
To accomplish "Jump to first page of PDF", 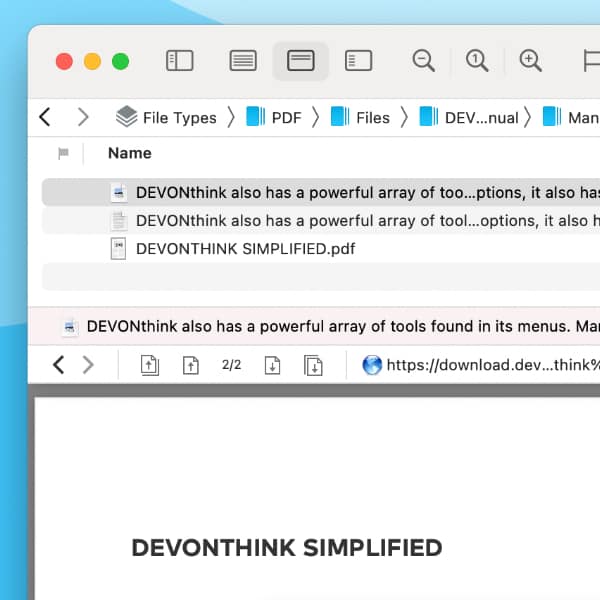I will coord(150,365).
